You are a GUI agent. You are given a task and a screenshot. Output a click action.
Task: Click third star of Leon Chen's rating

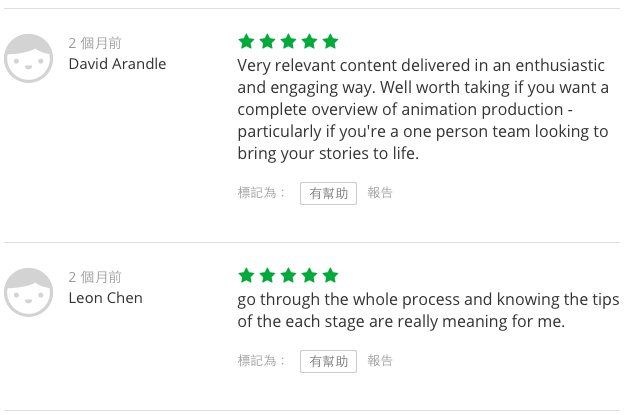[288, 275]
